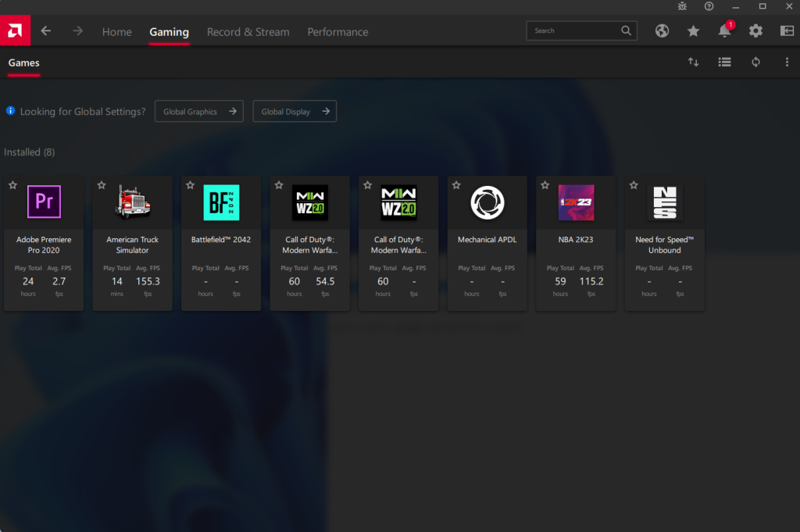Click the "2.7" average fps value
The image size is (800, 532).
click(59, 281)
